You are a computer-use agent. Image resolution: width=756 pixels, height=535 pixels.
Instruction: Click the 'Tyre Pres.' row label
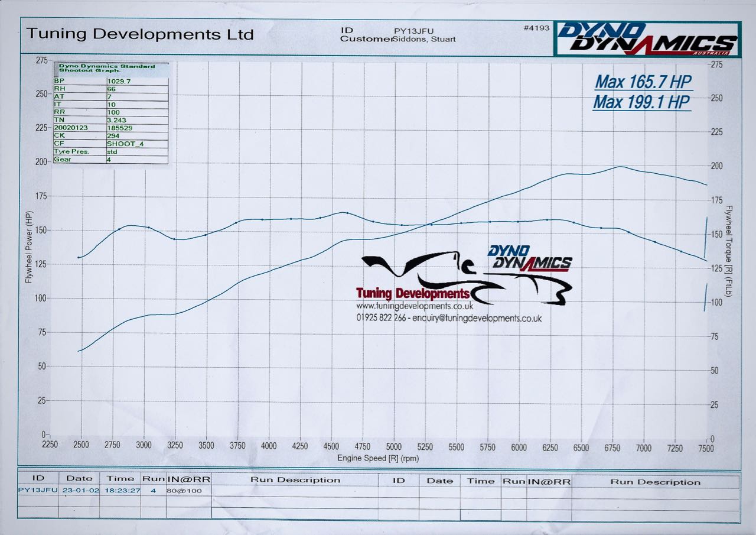click(71, 151)
